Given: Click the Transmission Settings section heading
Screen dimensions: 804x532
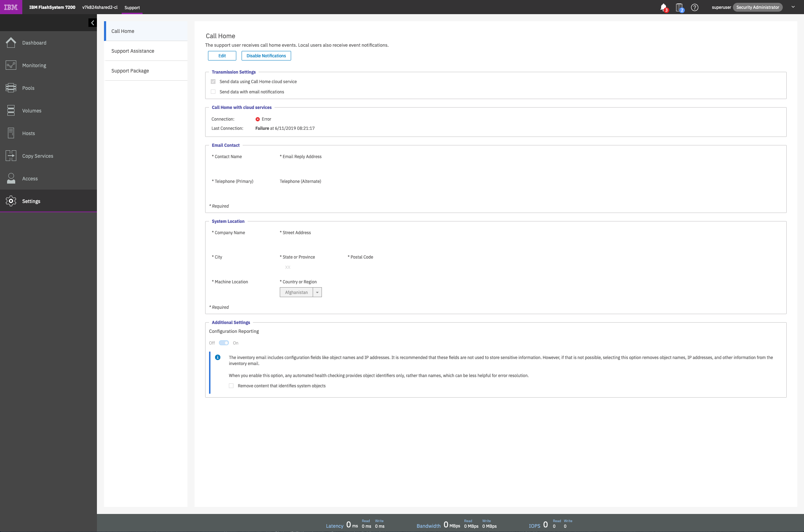Looking at the screenshot, I should [234, 72].
